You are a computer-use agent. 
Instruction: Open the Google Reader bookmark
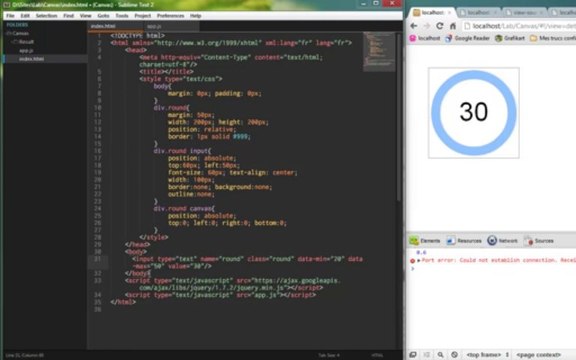472,38
